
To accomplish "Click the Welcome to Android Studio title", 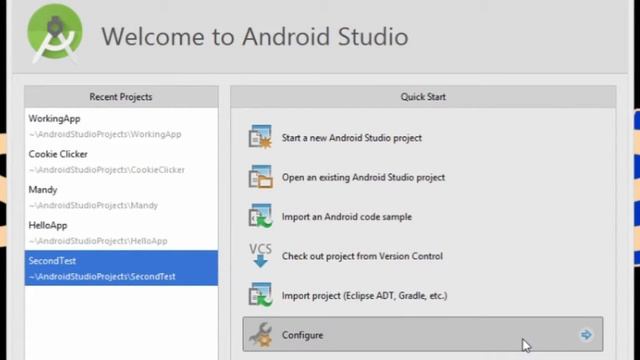I will (x=255, y=36).
